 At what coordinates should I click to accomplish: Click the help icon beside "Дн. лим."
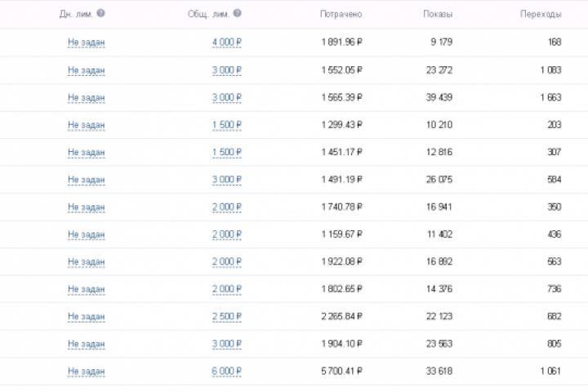point(101,14)
